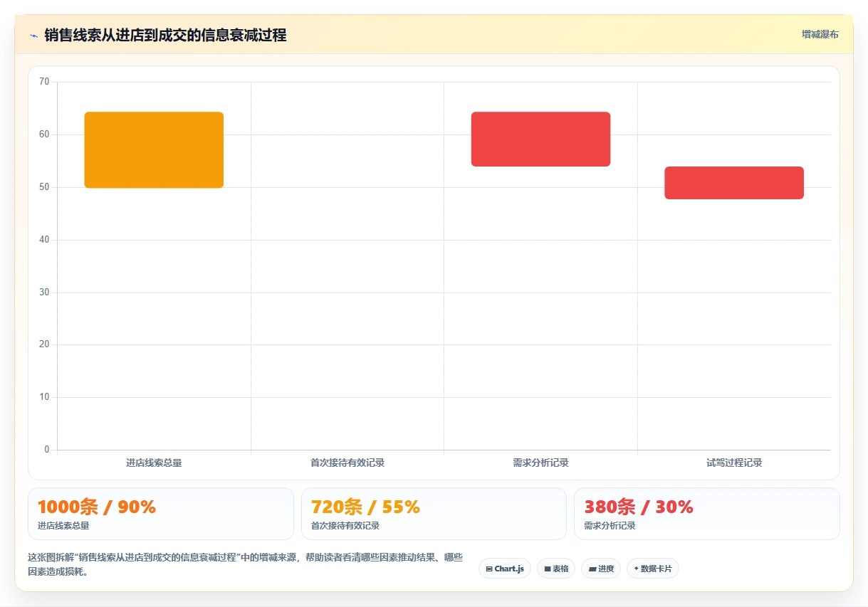This screenshot has height=607, width=868.
Task: Open the 380条 / 30% data card
Action: coord(707,514)
